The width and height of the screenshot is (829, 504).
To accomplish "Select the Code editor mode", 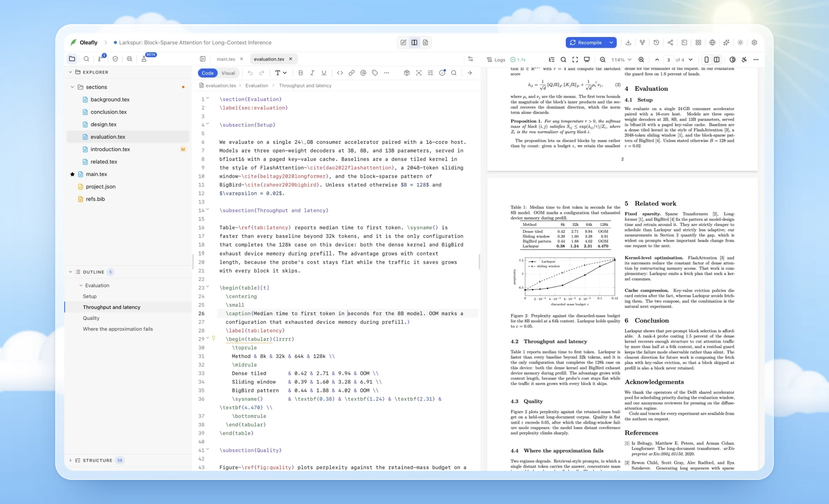I will tap(207, 73).
